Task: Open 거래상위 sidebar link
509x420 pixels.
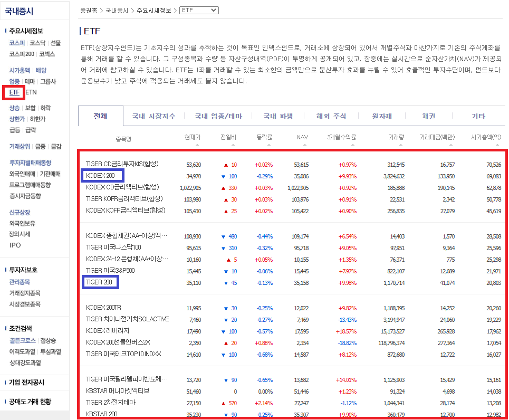Action: tap(20, 146)
